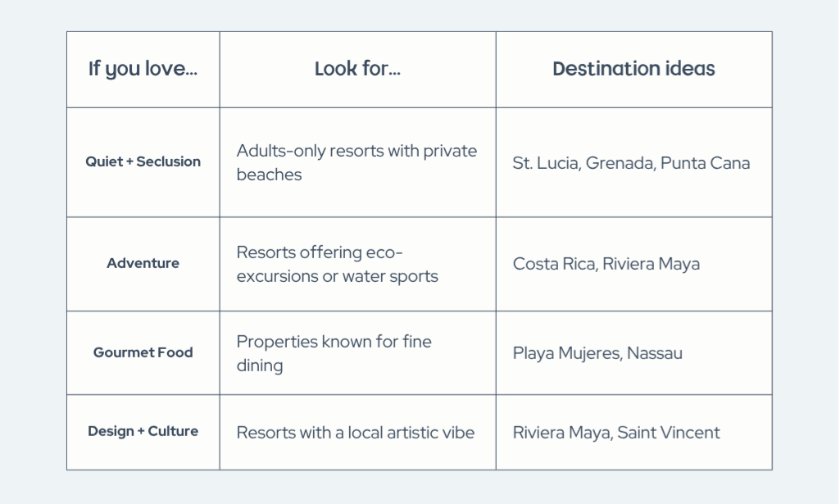
Task: Select "Costa Rica" in the Adventure row
Action: pos(554,264)
